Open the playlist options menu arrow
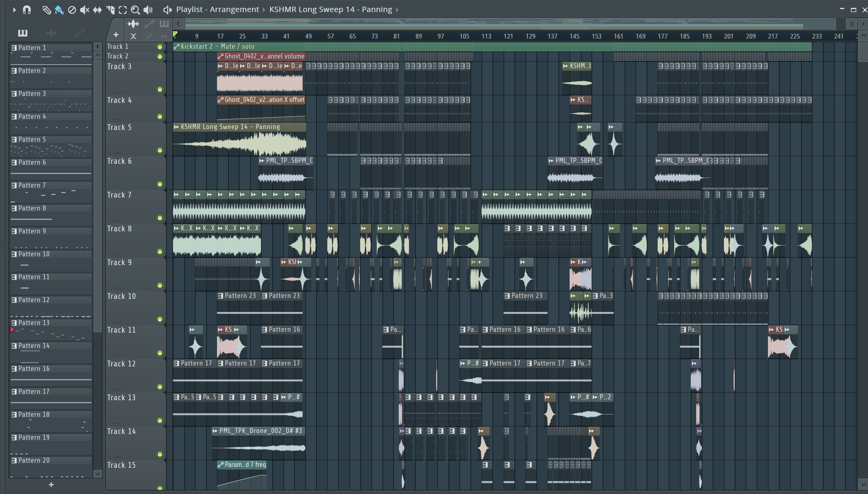 (14, 10)
